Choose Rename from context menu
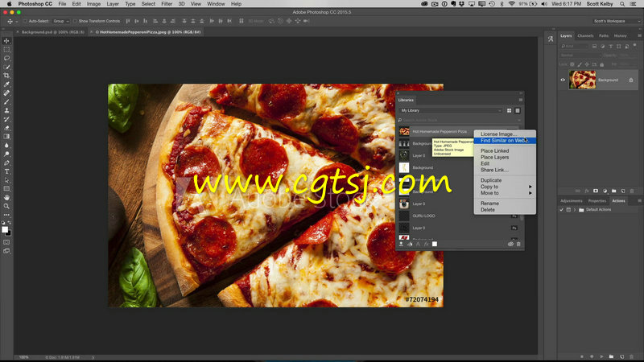The height and width of the screenshot is (362, 644). [506, 204]
